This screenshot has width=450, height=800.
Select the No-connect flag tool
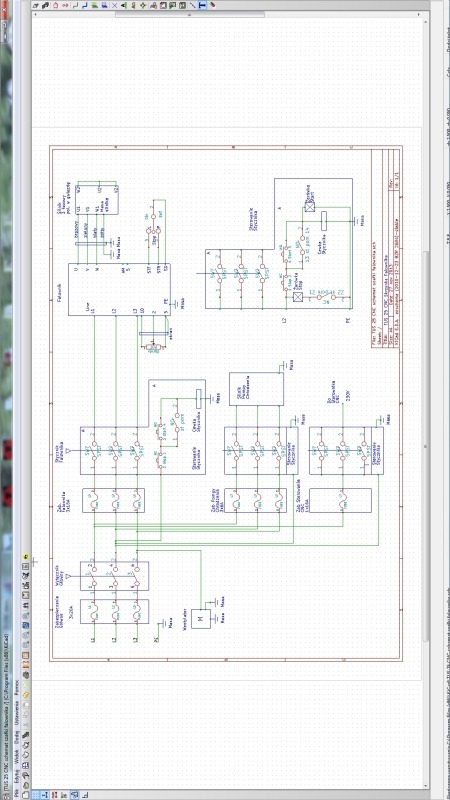pos(114,5)
